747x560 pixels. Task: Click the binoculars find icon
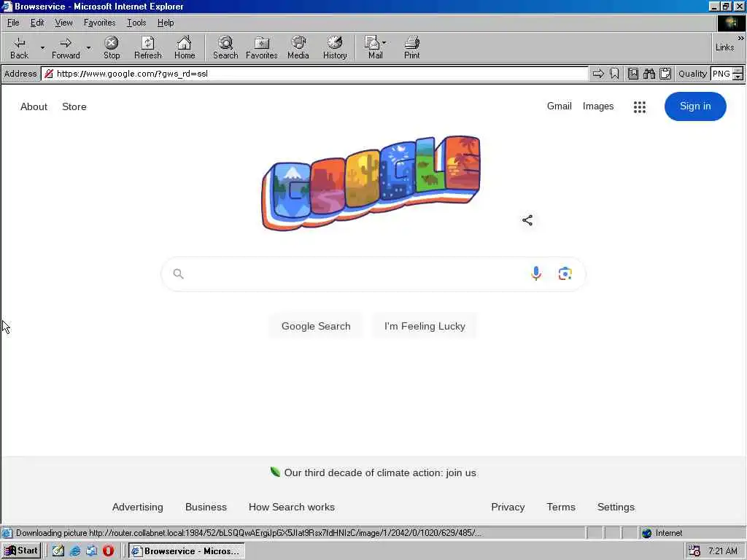tap(649, 74)
